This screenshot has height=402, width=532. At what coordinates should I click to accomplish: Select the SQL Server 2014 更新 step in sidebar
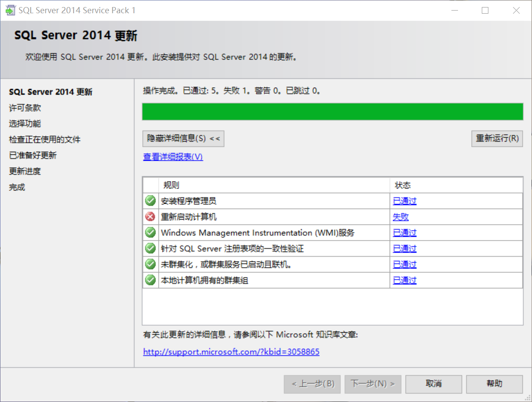[x=51, y=92]
